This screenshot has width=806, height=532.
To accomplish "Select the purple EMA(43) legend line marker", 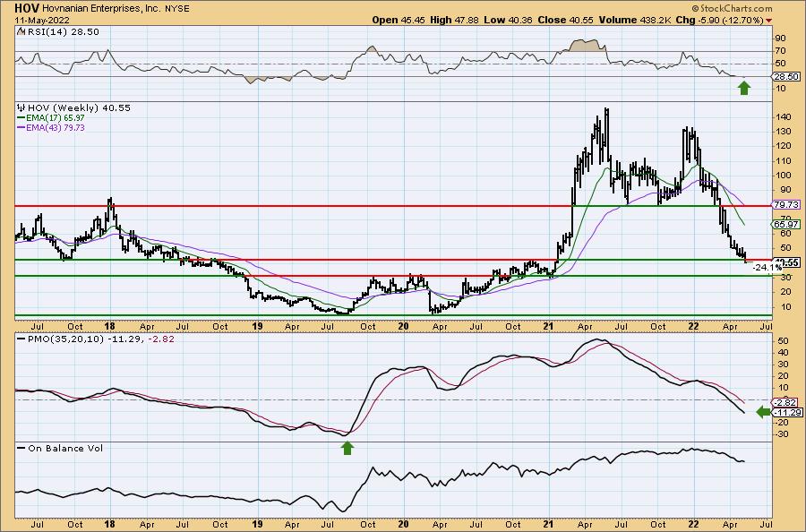I will pyautogui.click(x=21, y=127).
